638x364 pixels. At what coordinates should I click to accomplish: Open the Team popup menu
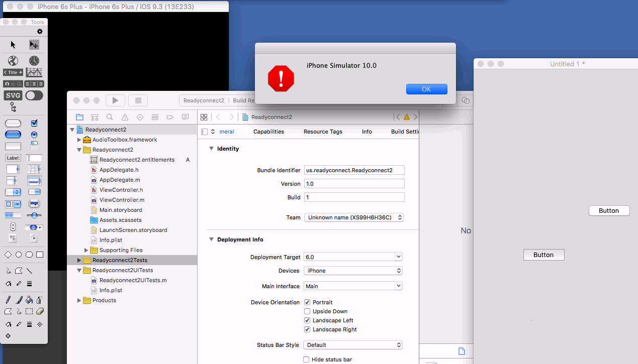click(353, 217)
